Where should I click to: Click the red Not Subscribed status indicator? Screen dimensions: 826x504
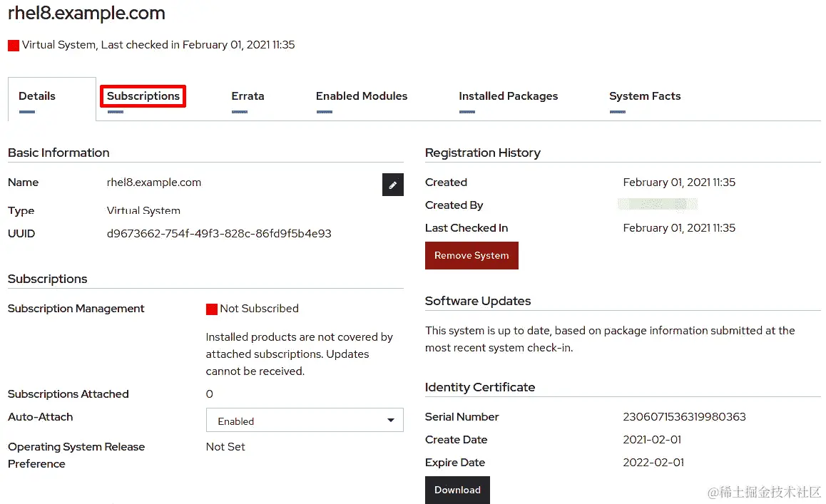(x=212, y=309)
